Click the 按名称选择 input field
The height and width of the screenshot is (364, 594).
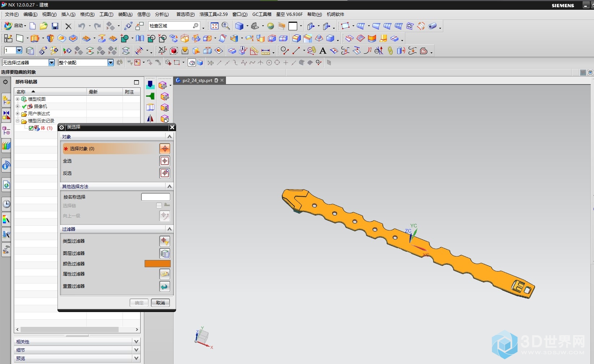tap(155, 197)
